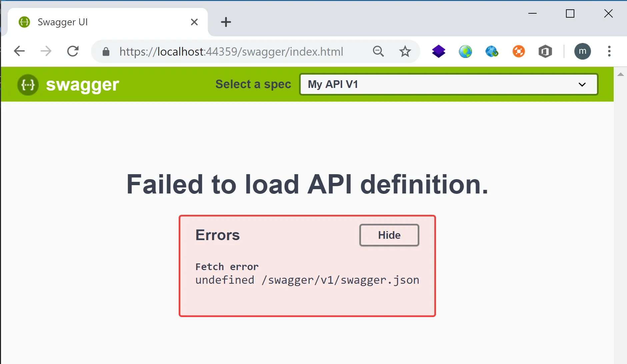Open the gray hexagon extension
Viewport: 627px width, 364px height.
545,51
